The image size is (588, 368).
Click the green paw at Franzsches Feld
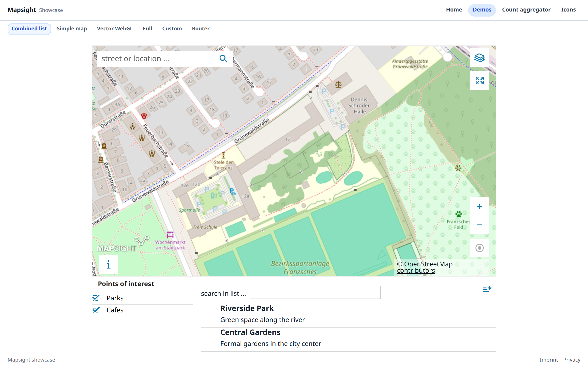pyautogui.click(x=458, y=214)
